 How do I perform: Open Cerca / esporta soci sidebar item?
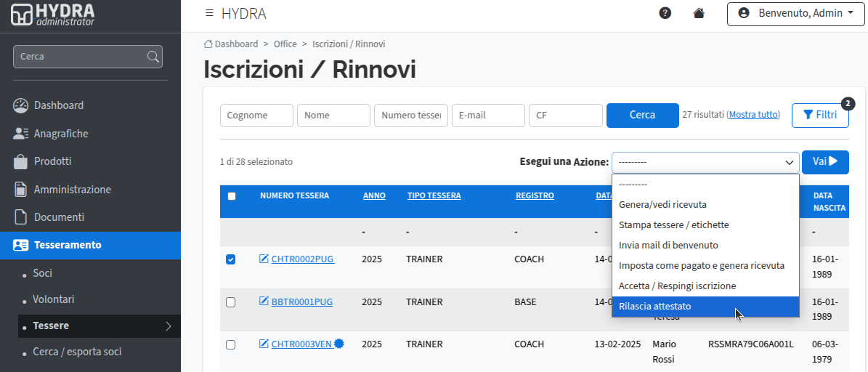coord(77,352)
